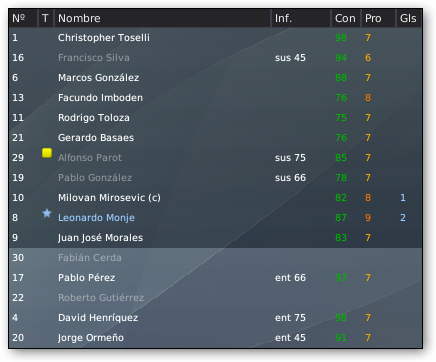Click Fabián Cerda substitute row

215,258
